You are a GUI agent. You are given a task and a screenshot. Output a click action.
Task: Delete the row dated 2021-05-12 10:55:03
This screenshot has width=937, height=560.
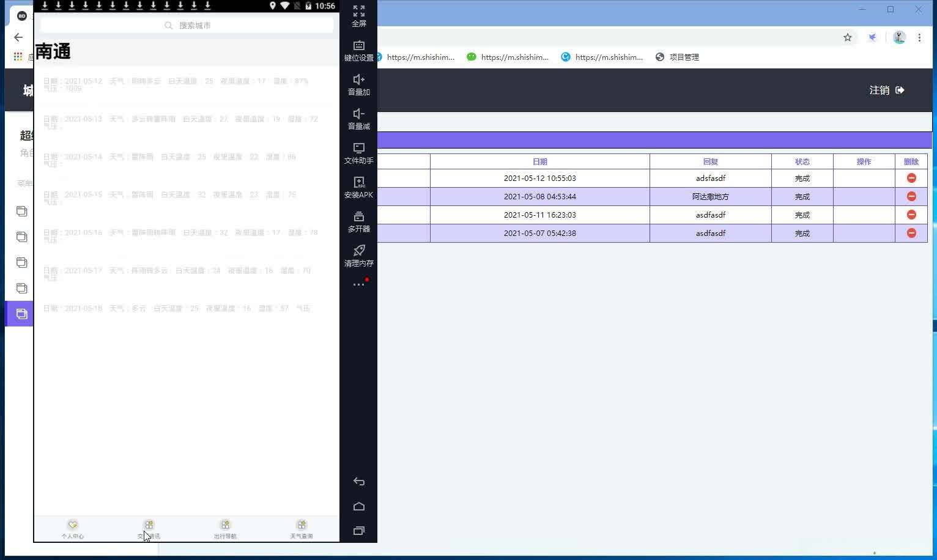click(x=911, y=178)
